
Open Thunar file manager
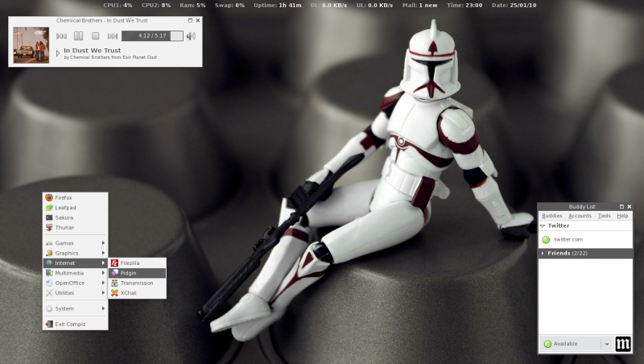(75, 227)
